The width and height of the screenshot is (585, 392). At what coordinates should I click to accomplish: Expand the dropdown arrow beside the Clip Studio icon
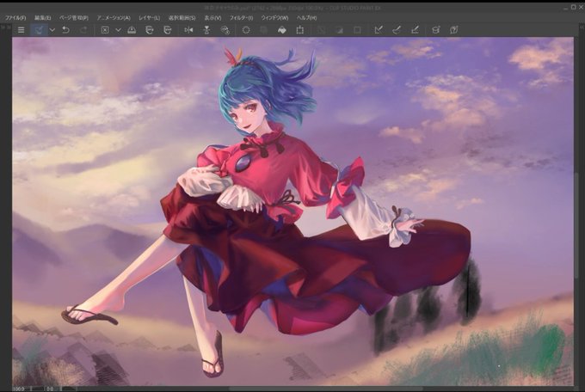coord(52,30)
